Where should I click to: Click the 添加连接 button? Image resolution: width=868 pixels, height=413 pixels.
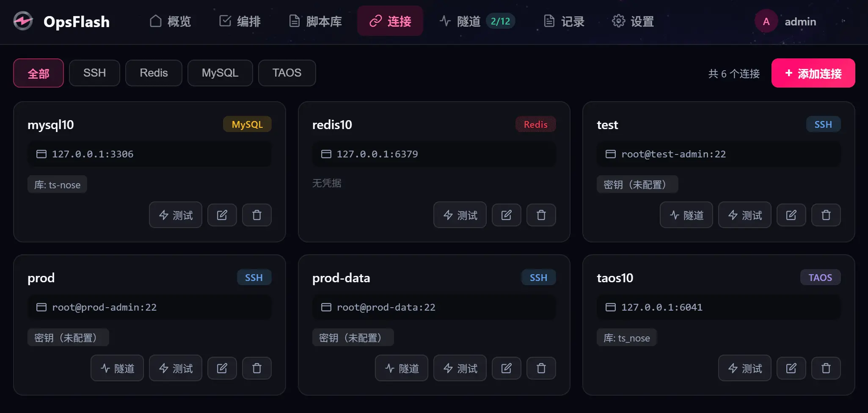point(813,73)
